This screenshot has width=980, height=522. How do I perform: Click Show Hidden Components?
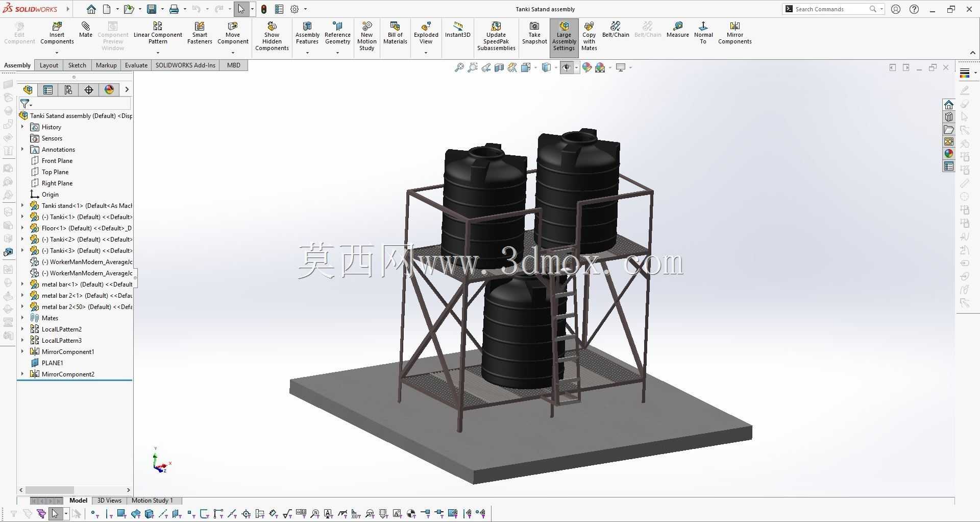point(272,36)
